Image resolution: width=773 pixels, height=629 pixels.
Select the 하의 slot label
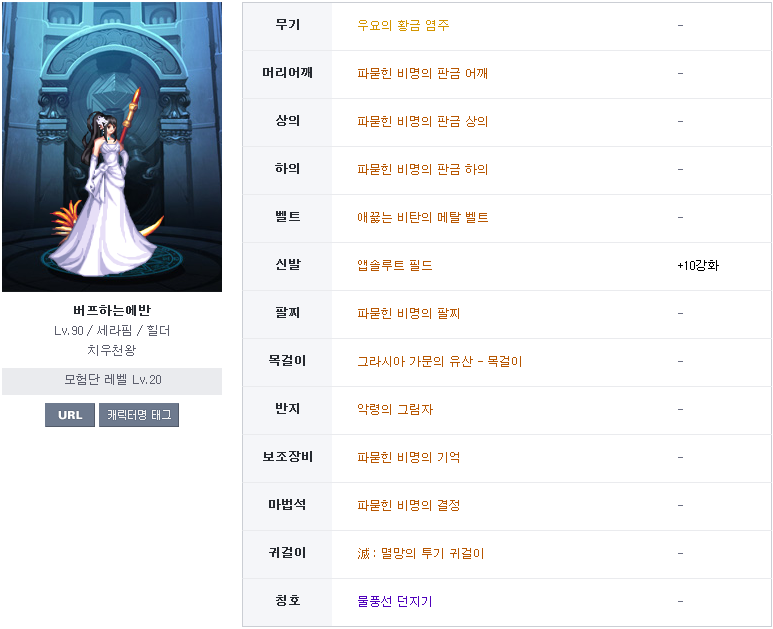(x=287, y=169)
